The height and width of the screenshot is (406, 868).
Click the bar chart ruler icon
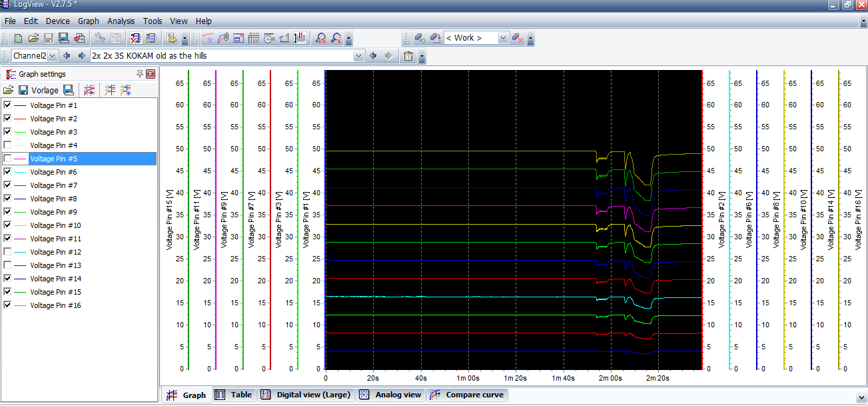[x=299, y=38]
